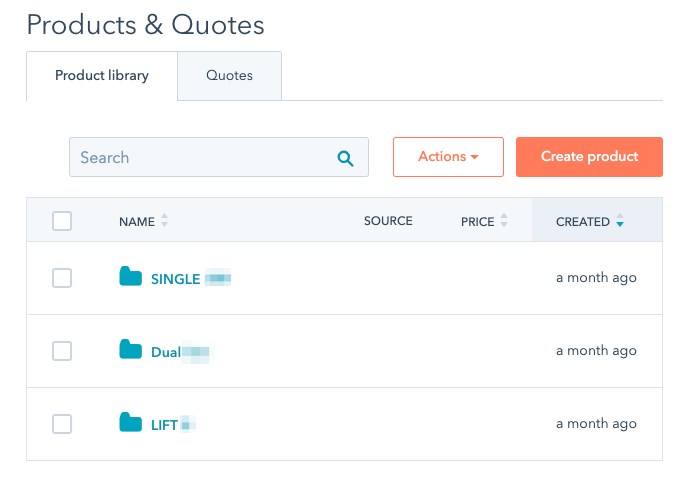
Task: Click into the Search input field
Action: 200,158
